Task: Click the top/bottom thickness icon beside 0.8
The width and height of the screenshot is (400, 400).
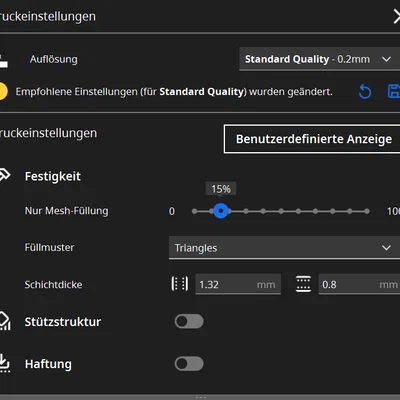Action: 303,284
